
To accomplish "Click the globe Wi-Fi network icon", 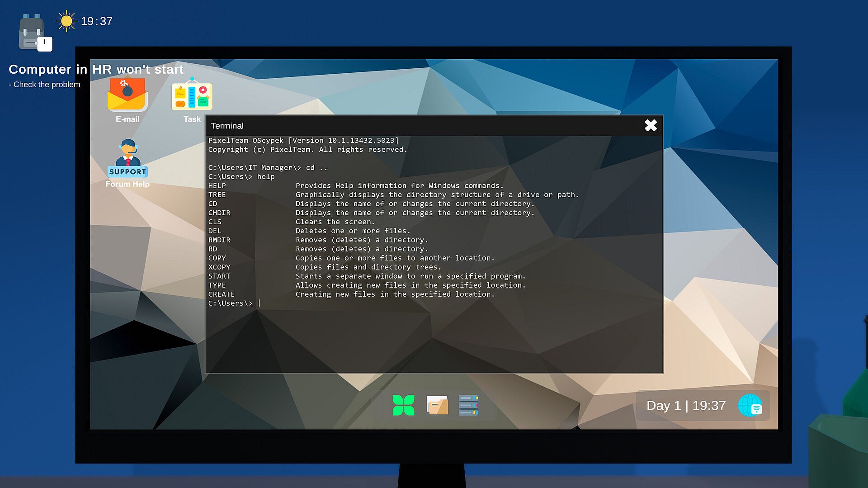I will coord(750,406).
